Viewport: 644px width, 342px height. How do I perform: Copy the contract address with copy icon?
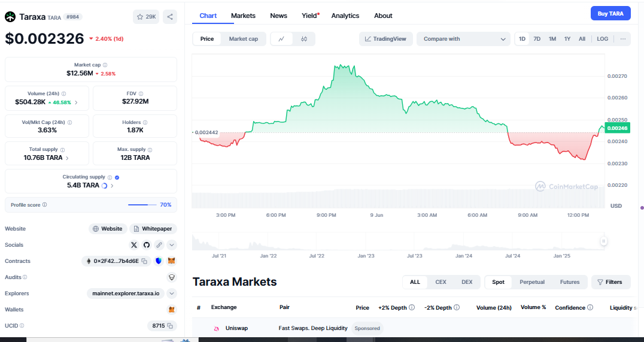(x=144, y=261)
